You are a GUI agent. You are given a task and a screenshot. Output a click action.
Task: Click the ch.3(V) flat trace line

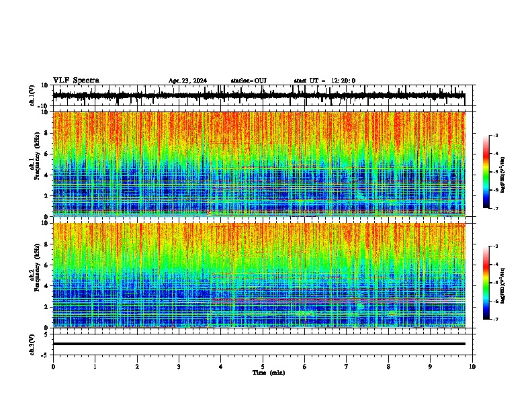coord(259,344)
